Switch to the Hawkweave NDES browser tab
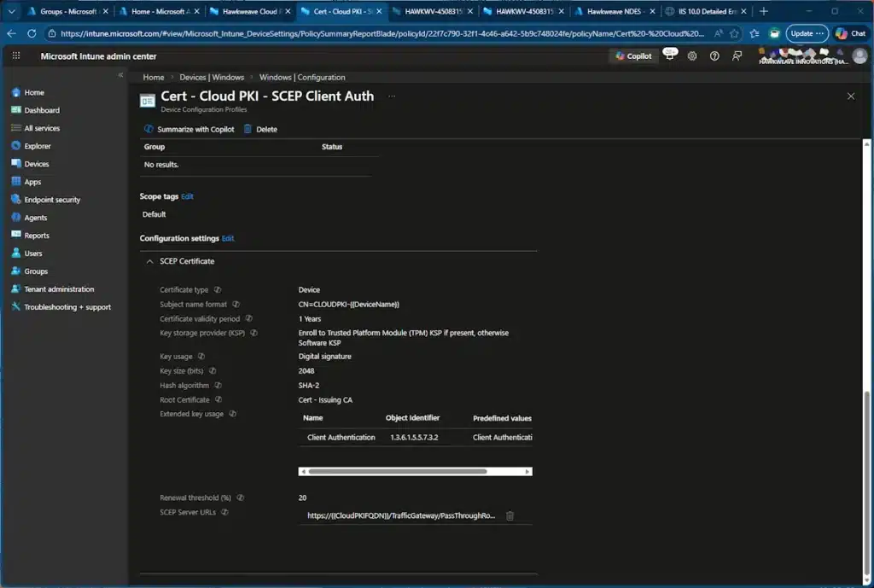 coord(612,12)
